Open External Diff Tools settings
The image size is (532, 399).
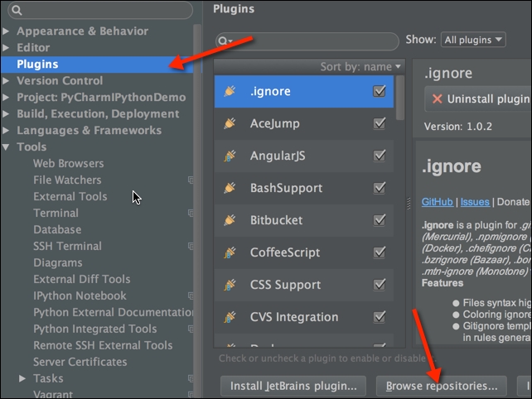pos(82,279)
